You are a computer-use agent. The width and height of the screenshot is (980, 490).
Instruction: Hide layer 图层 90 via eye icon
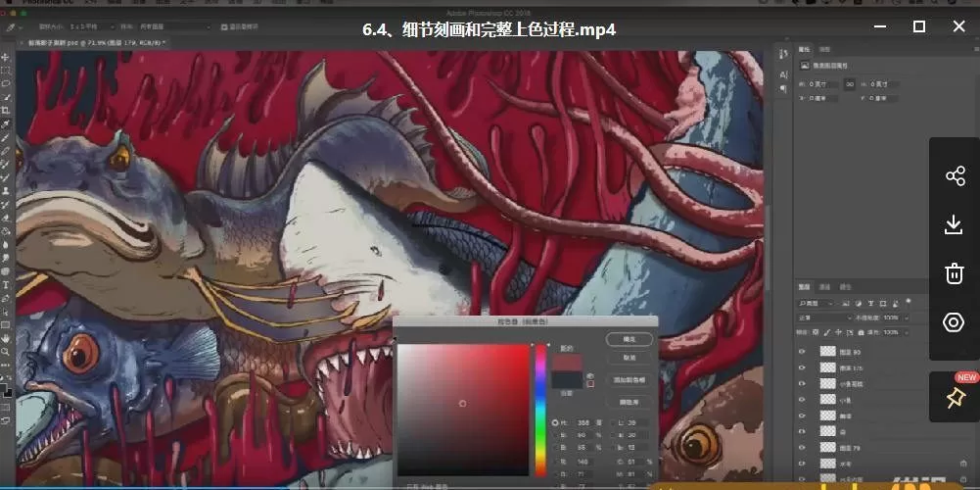(802, 352)
